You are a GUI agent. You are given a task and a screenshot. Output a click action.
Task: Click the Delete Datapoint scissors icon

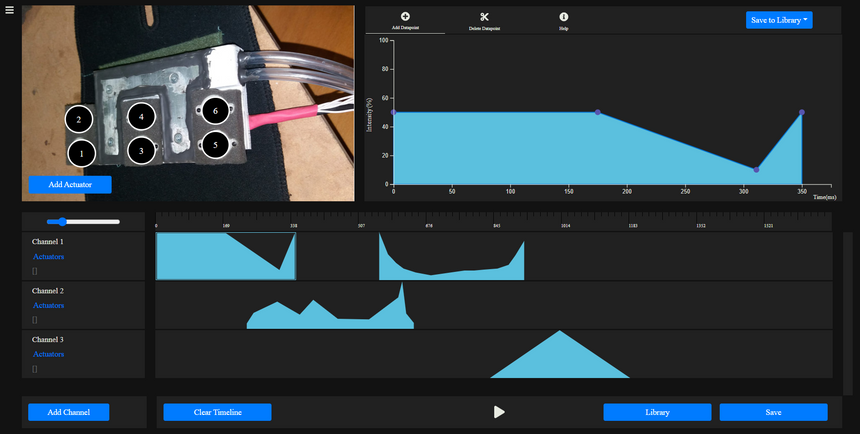click(x=484, y=17)
